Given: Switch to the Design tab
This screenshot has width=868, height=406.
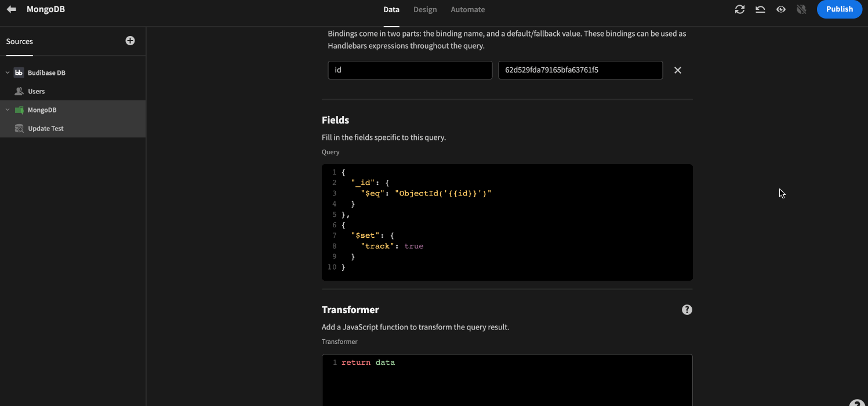Looking at the screenshot, I should (x=425, y=9).
